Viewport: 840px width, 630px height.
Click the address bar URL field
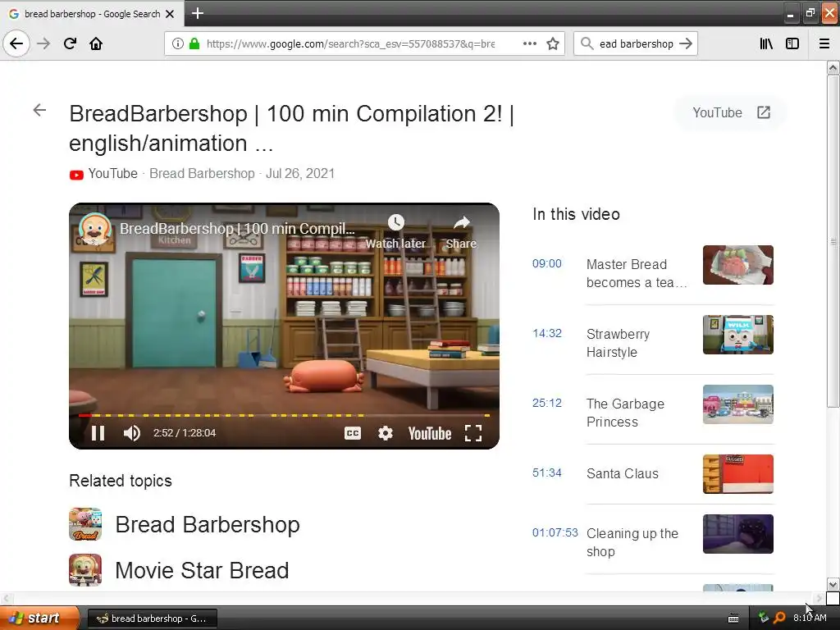click(x=351, y=43)
